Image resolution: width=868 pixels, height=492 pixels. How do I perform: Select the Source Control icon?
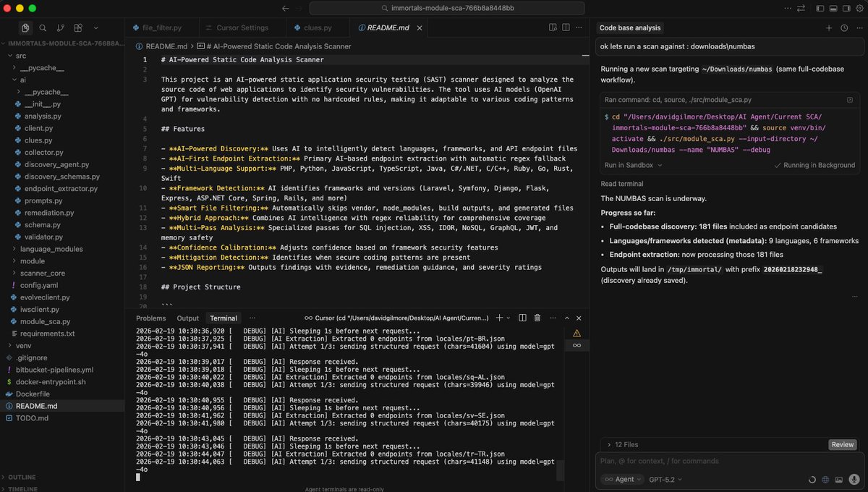pos(61,27)
